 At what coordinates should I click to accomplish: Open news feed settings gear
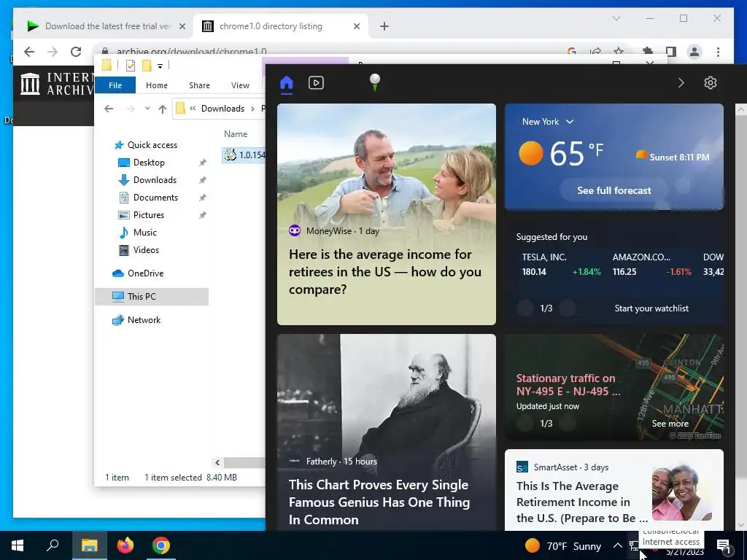pos(711,83)
